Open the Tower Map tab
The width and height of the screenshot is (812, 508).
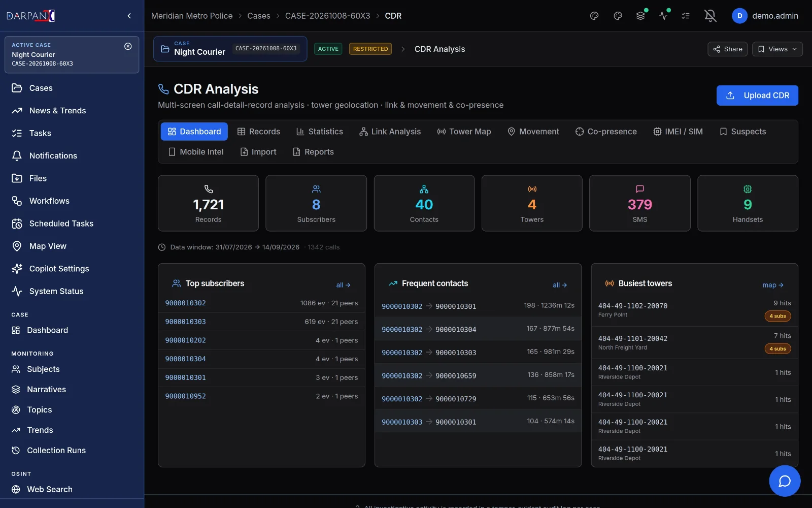coord(464,132)
